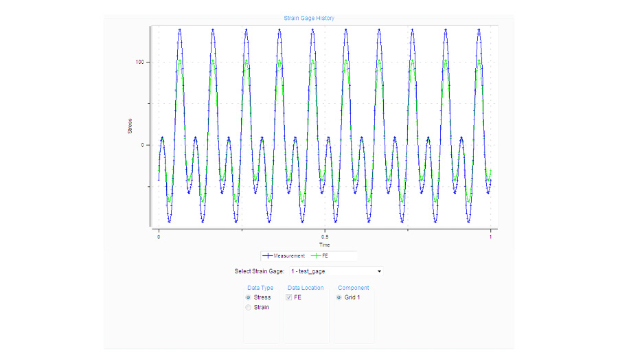The height and width of the screenshot is (364, 618).
Task: Click the Strain Gage History chart title
Action: (x=309, y=18)
